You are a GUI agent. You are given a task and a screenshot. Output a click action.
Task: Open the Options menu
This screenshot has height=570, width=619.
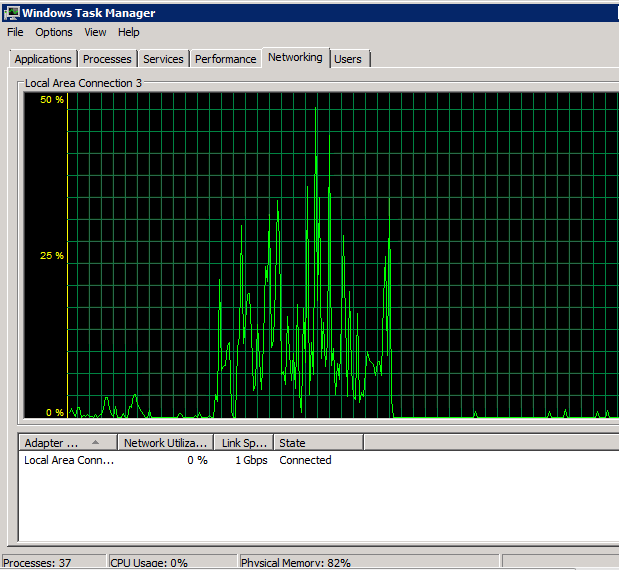(54, 32)
